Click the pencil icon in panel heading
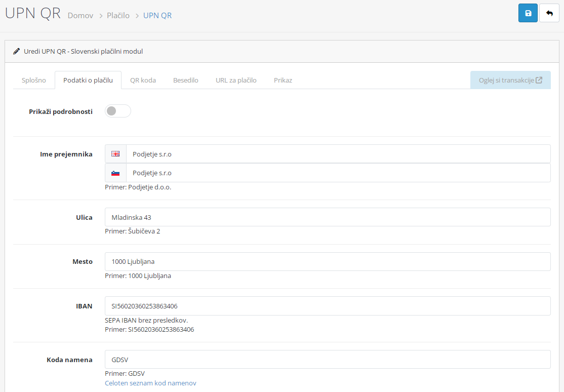This screenshot has height=392, width=564. [17, 52]
